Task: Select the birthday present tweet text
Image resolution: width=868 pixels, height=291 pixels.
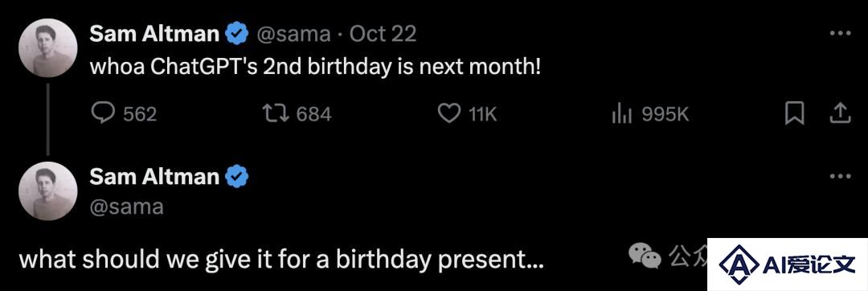Action: click(x=282, y=259)
